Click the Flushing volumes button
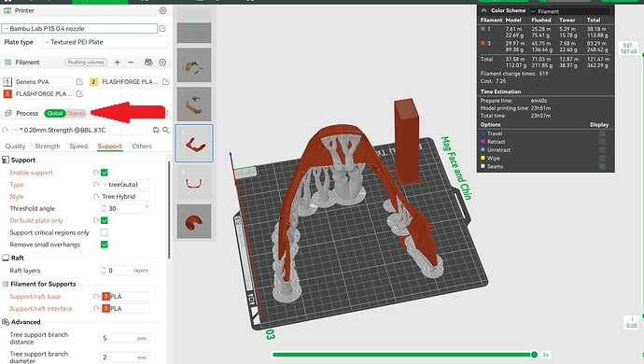 86,63
